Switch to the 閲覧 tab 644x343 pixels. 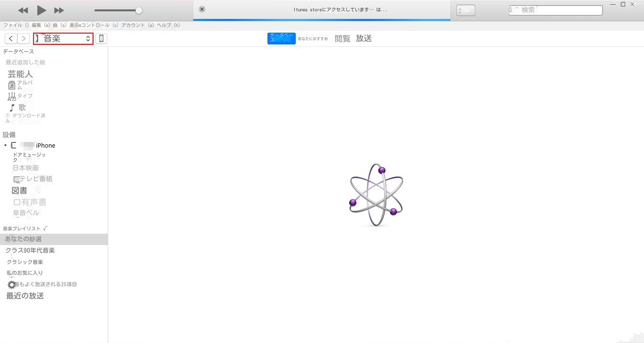click(343, 39)
